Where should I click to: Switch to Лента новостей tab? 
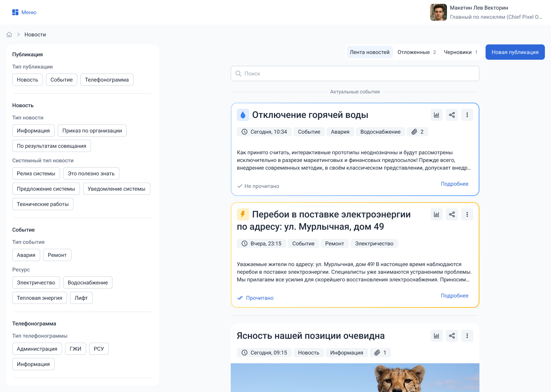pyautogui.click(x=370, y=52)
